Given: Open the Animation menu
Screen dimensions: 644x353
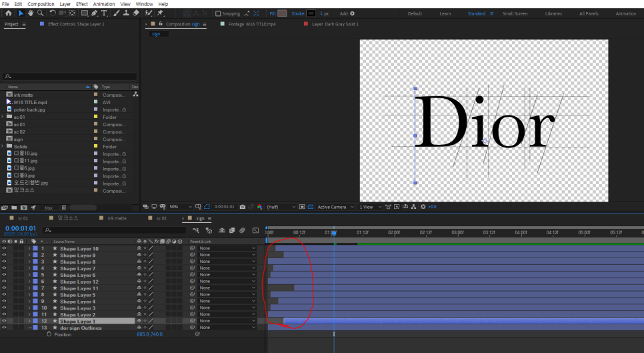Looking at the screenshot, I should pyautogui.click(x=104, y=4).
